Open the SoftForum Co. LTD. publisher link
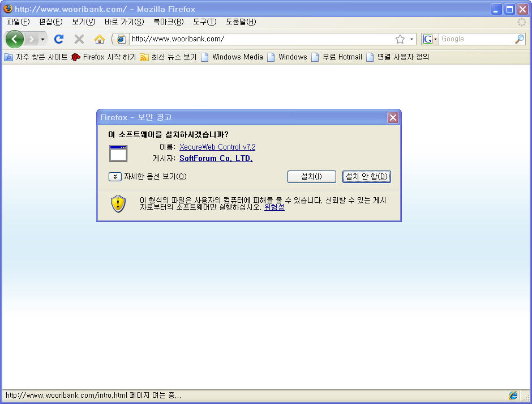 tap(216, 158)
